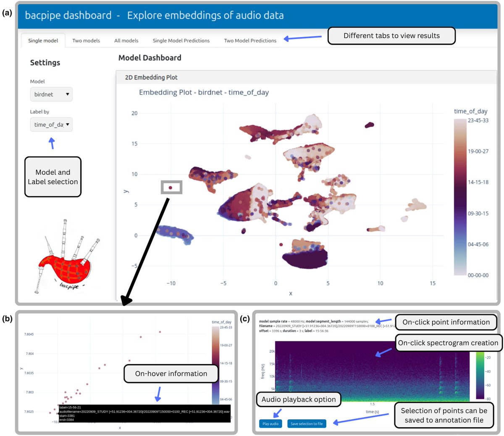504x436 pixels.
Task: Click the small dark red cluster at top right
Action: click(369, 125)
